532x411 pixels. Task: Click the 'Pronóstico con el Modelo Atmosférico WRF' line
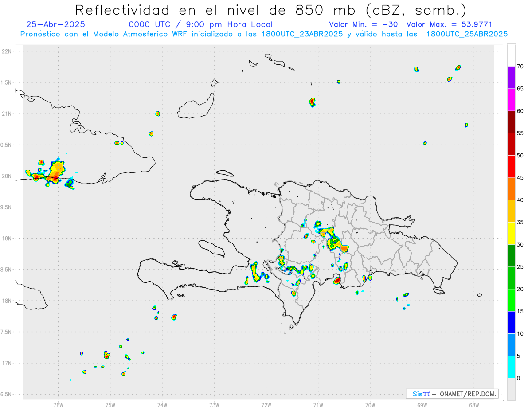click(x=264, y=34)
